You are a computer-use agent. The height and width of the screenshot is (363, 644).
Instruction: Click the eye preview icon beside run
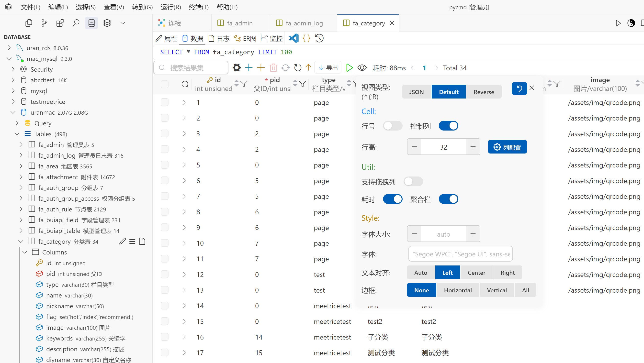pyautogui.click(x=362, y=68)
